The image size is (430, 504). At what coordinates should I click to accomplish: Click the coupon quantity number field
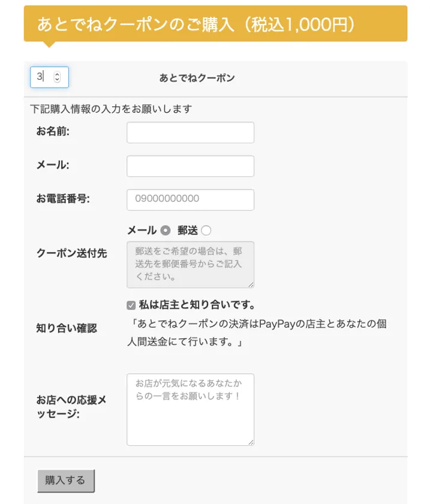point(43,77)
